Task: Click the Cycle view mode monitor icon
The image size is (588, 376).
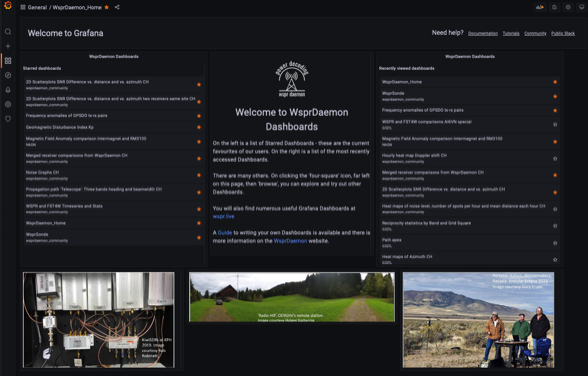Action: tap(582, 7)
